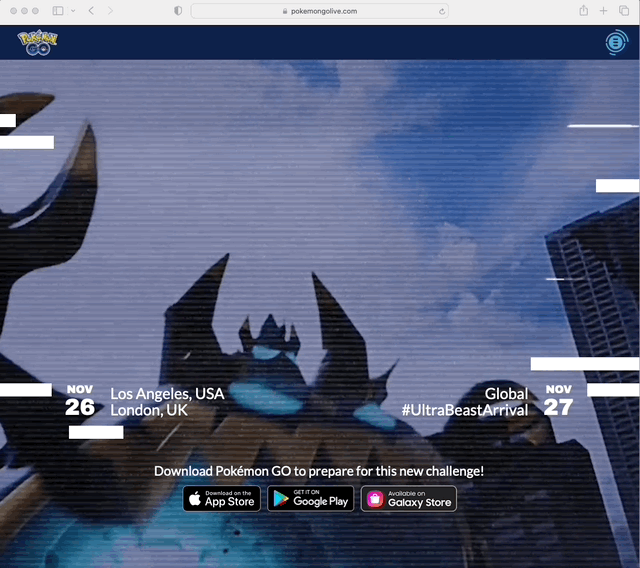640x568 pixels.
Task: Open the privacy shield icon
Action: click(178, 11)
